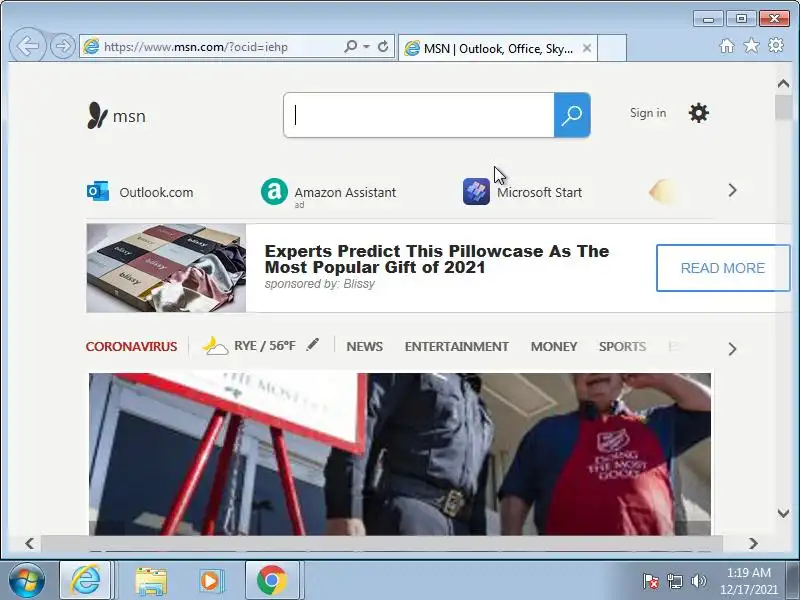
Task: Show more shortcuts with right chevron
Action: click(x=732, y=190)
